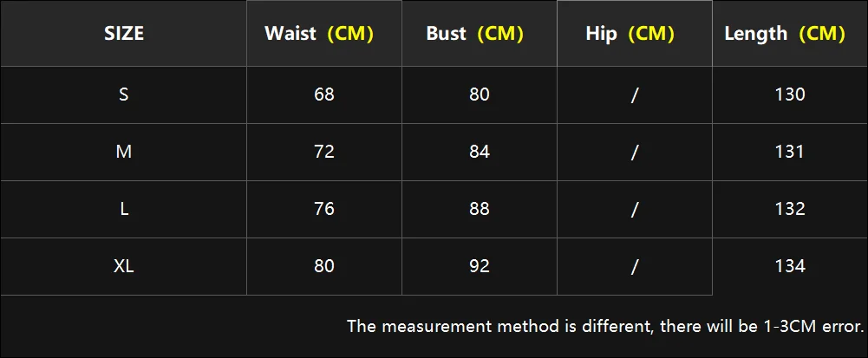This screenshot has height=358, width=868.
Task: Click bust value 84 for size M
Action: tap(480, 153)
